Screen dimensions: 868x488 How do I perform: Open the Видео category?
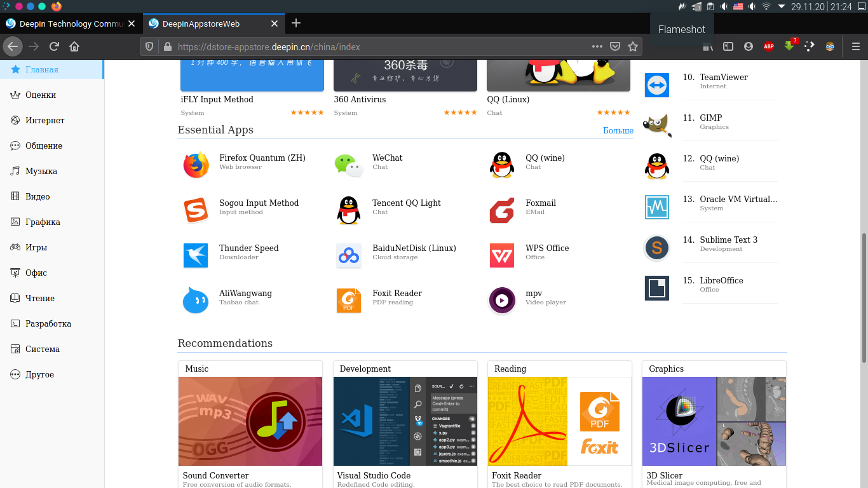(x=51, y=196)
